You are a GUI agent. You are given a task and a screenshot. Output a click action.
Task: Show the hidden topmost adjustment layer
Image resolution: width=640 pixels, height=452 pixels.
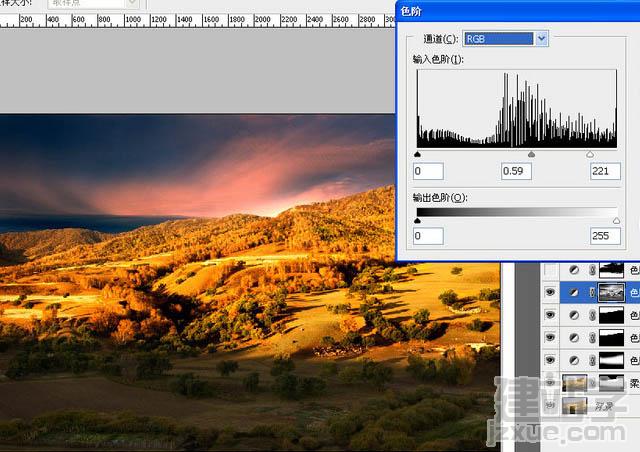(550, 270)
